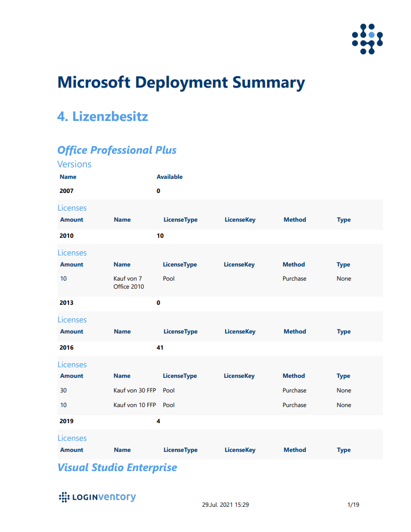Select the 2010 version row
This screenshot has width=411, height=532.
tap(220, 236)
